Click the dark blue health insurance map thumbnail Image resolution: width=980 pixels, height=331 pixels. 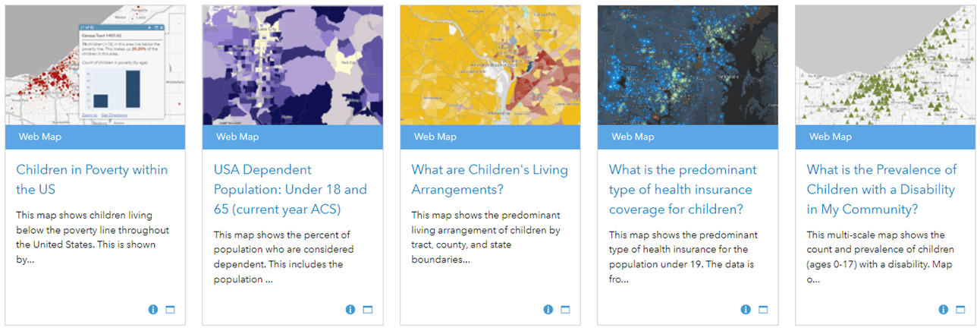pos(688,65)
